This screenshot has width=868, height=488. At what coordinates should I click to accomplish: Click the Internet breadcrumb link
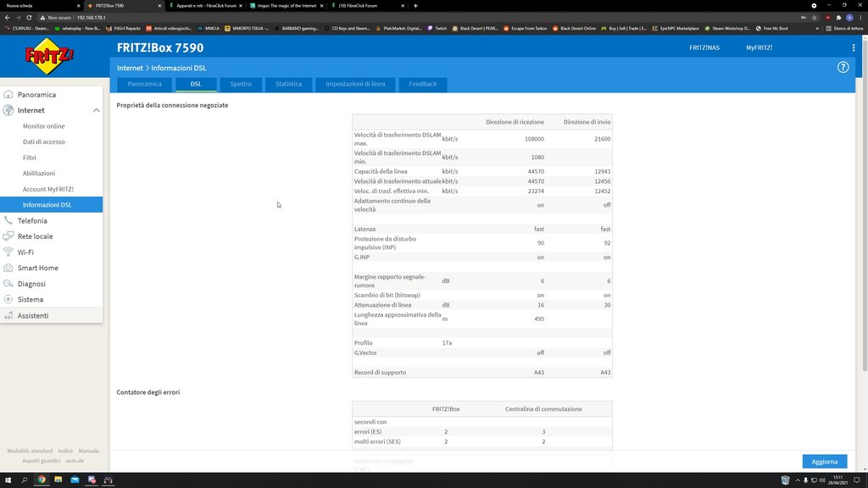point(130,68)
